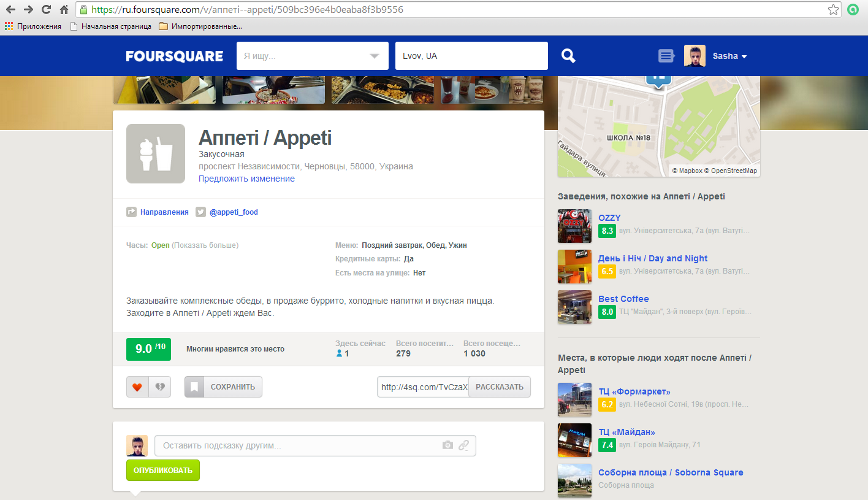
Task: Click the green extension icon in the toolbar
Action: 853,10
